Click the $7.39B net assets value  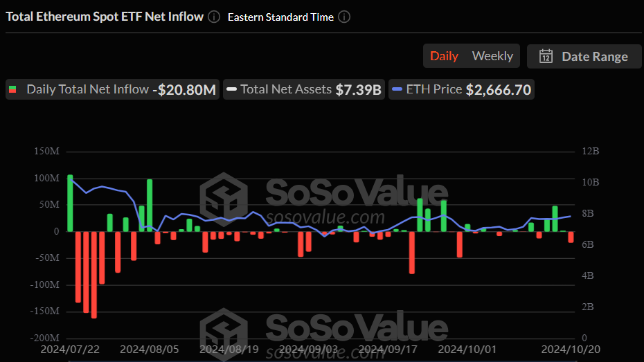(359, 89)
